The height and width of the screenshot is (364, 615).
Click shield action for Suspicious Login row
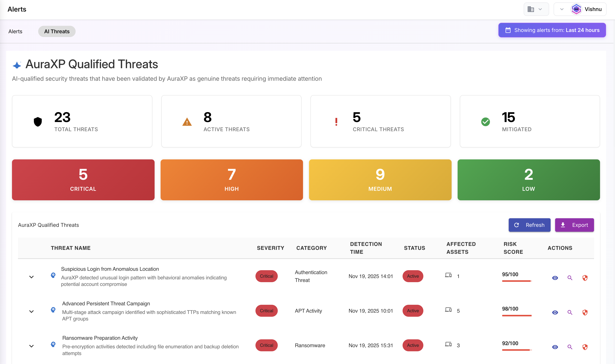585,278
